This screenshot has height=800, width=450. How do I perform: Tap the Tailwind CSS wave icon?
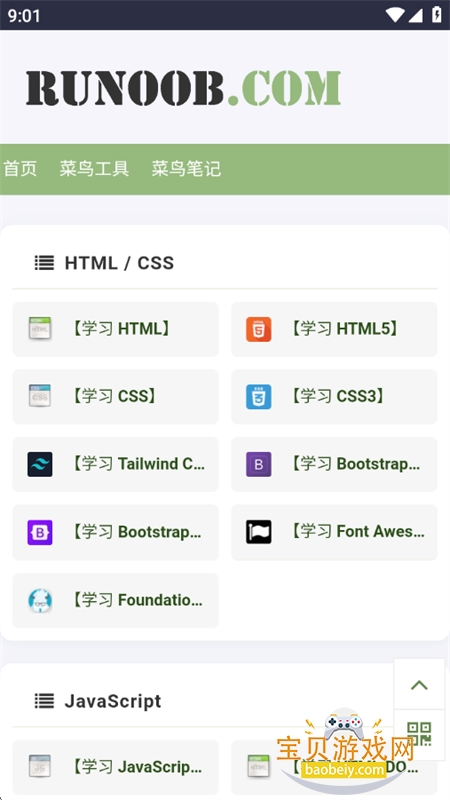(40, 464)
